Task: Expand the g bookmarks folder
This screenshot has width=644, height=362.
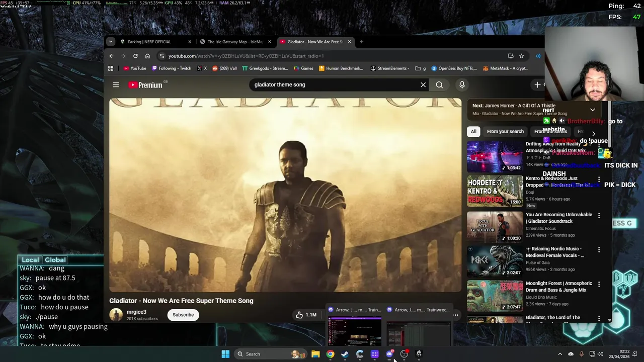Action: pos(421,68)
